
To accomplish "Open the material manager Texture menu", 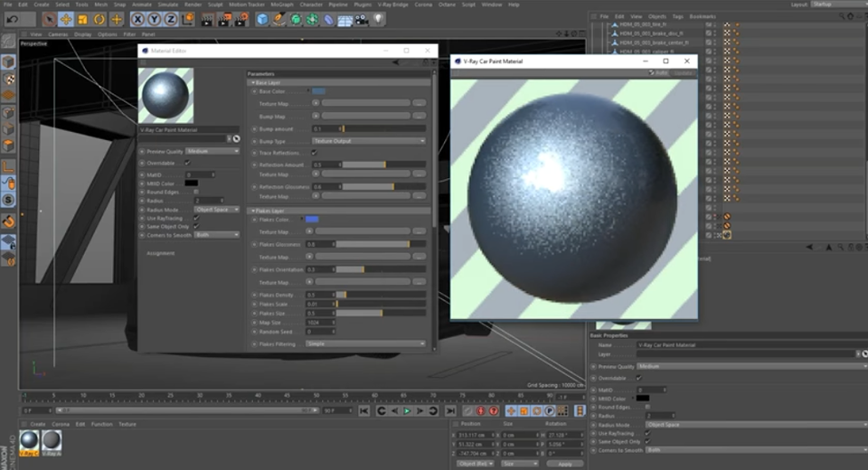I will (127, 424).
